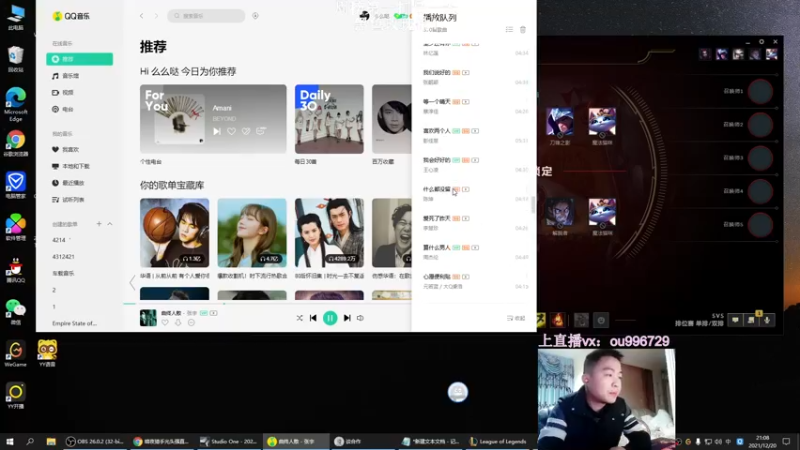Click the list icon in queue header
This screenshot has width=800, height=450.
pyautogui.click(x=509, y=30)
